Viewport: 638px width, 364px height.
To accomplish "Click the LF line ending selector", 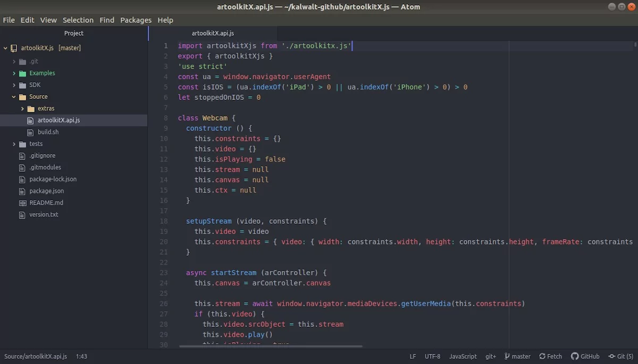I will (x=413, y=356).
